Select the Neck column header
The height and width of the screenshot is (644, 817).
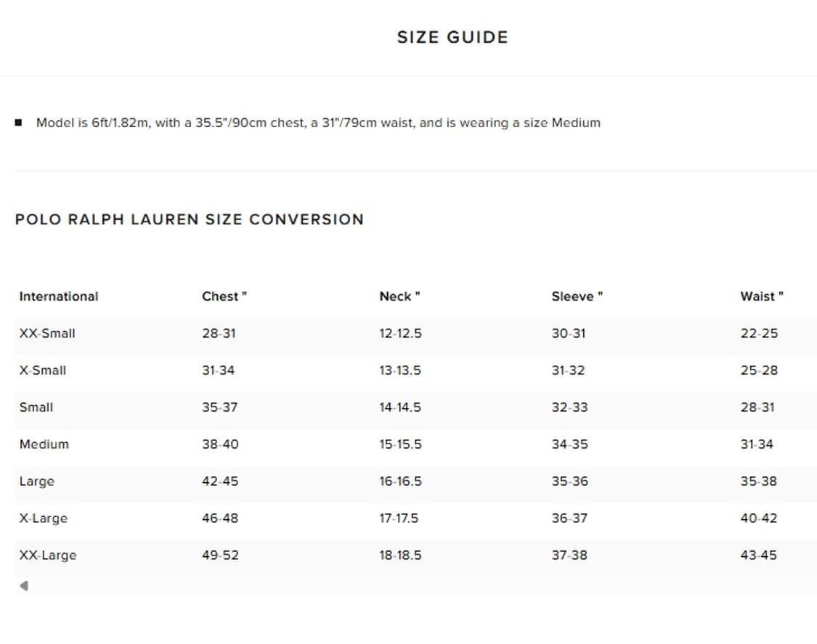click(399, 296)
